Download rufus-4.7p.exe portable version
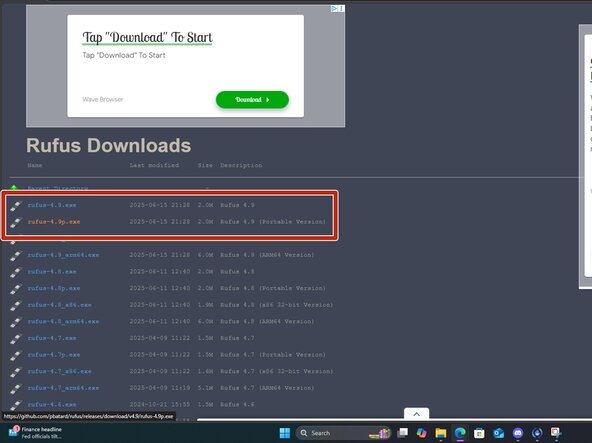Image resolution: width=592 pixels, height=443 pixels. (x=54, y=355)
